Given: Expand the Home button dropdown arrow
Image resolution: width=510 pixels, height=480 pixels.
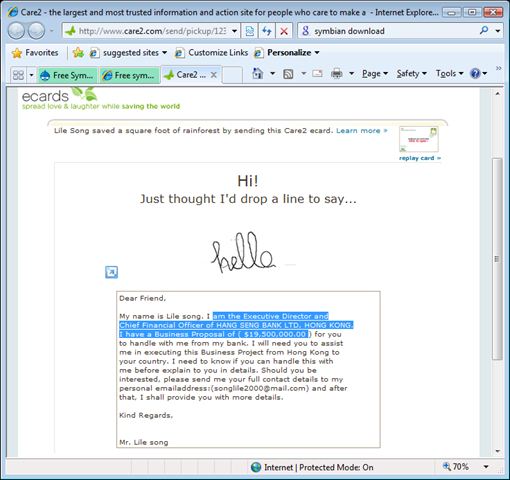Looking at the screenshot, I should (272, 73).
